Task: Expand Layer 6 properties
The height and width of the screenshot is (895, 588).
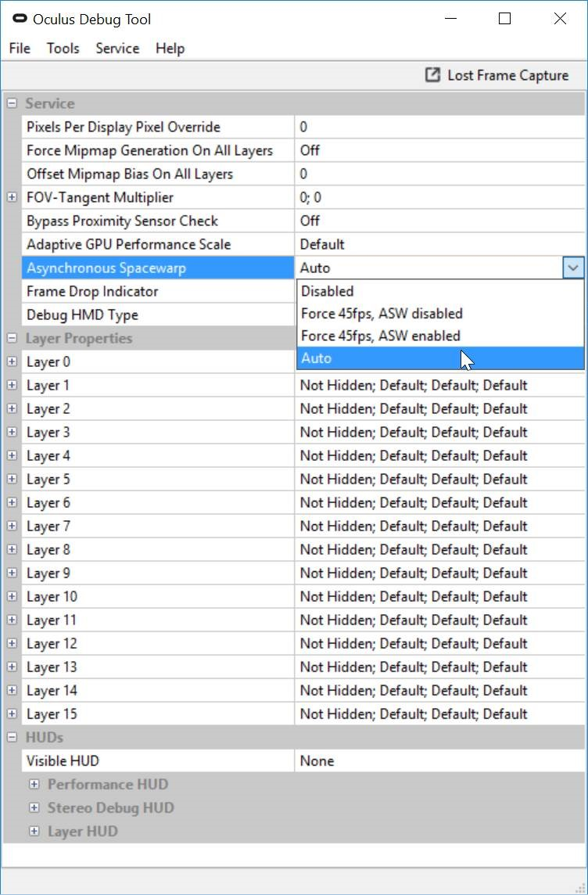Action: (x=12, y=502)
